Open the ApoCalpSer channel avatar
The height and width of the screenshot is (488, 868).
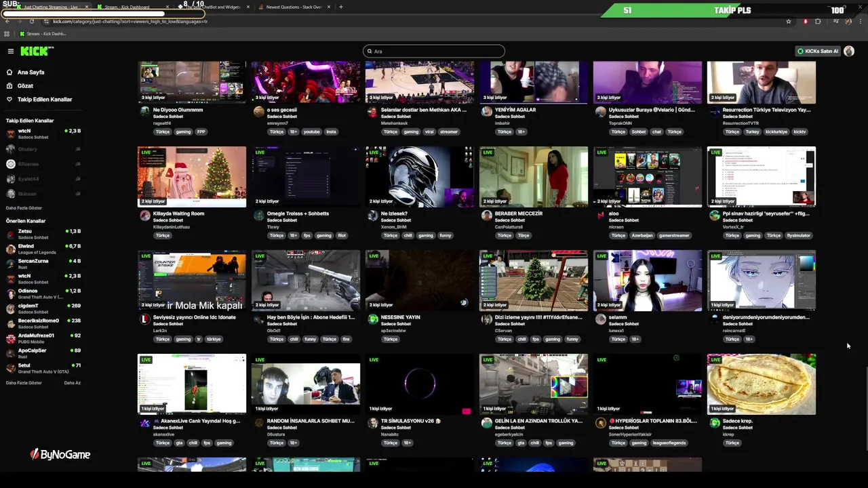(10, 353)
